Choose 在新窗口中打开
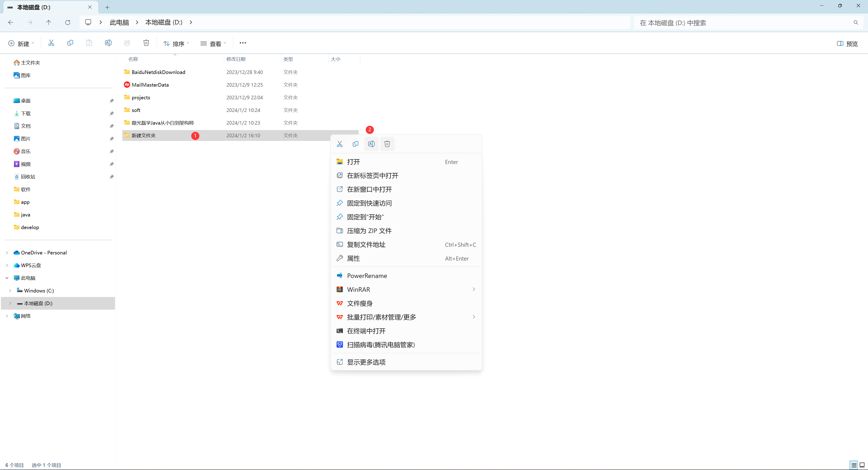 [406, 190]
